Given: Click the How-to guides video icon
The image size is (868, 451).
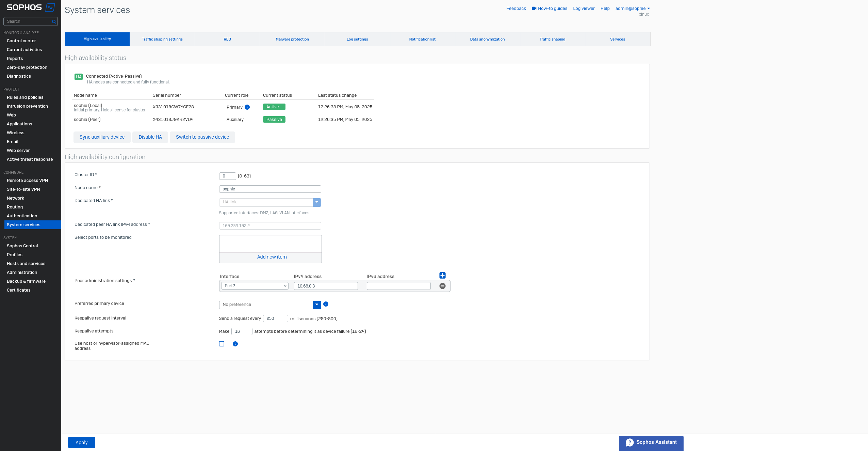Looking at the screenshot, I should [534, 8].
